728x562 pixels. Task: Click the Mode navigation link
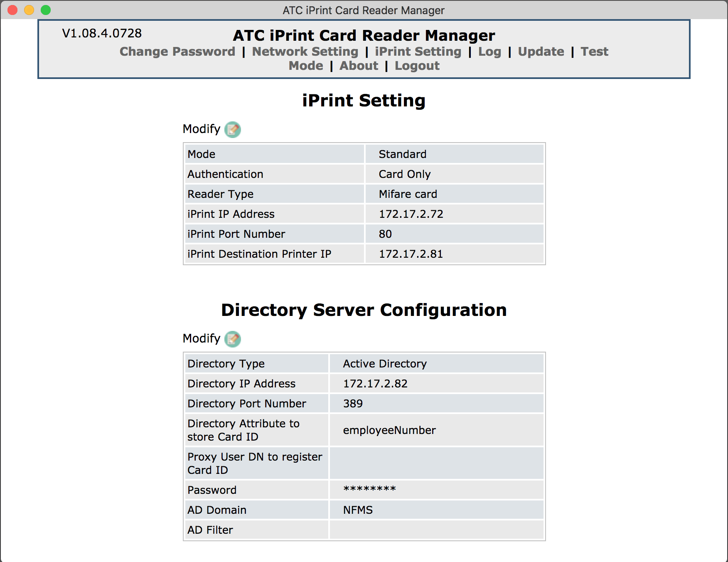pyautogui.click(x=306, y=66)
